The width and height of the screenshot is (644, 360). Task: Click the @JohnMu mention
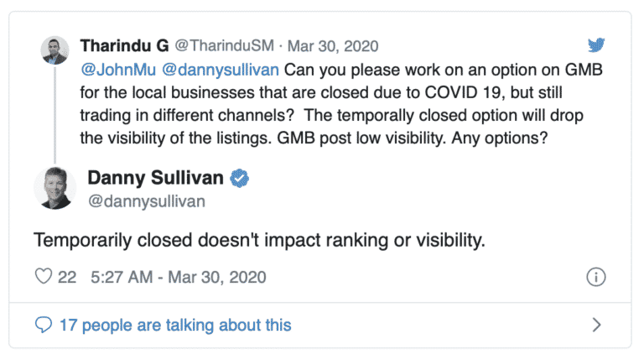tap(117, 68)
